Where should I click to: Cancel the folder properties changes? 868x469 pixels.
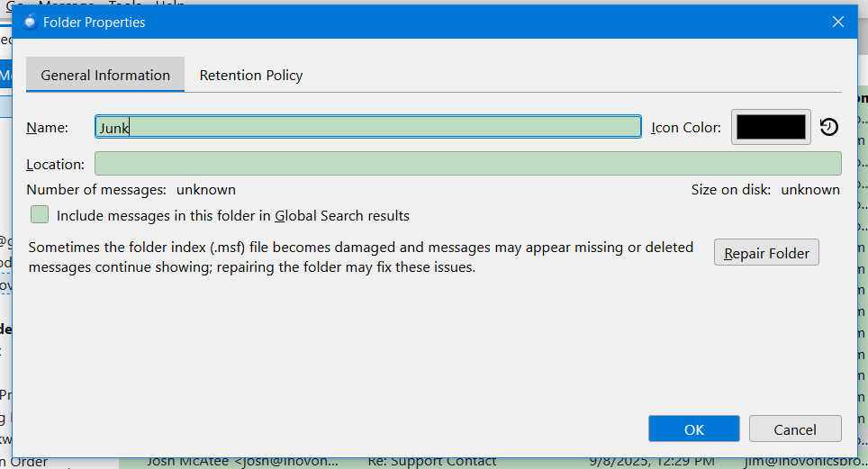click(x=795, y=429)
